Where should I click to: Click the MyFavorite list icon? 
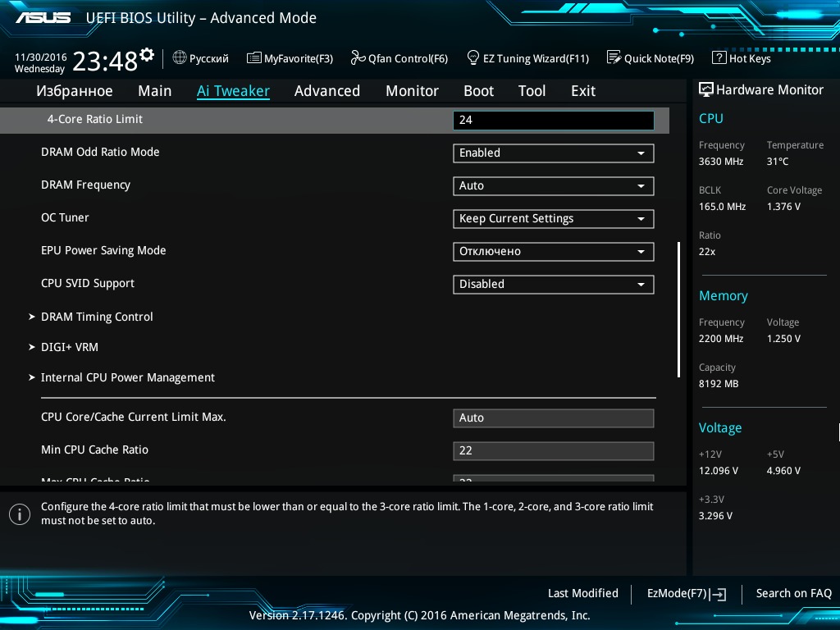[x=253, y=58]
